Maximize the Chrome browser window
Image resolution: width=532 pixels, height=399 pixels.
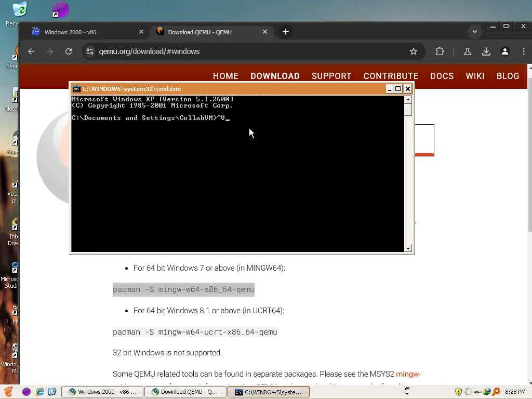point(506,26)
